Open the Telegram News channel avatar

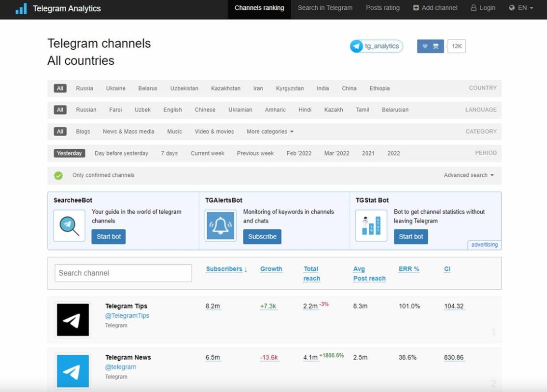click(x=73, y=371)
